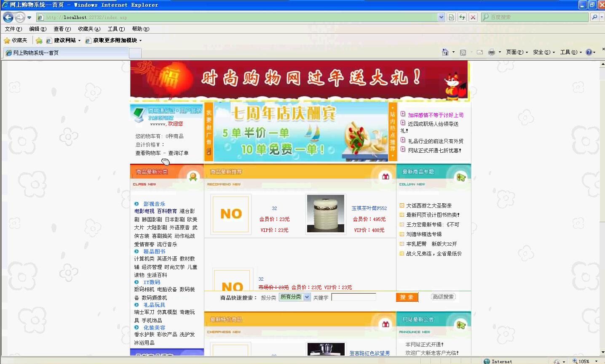This screenshot has width=605, height=364.
Task: Expand the address bar history dropdown
Action: coord(441,17)
